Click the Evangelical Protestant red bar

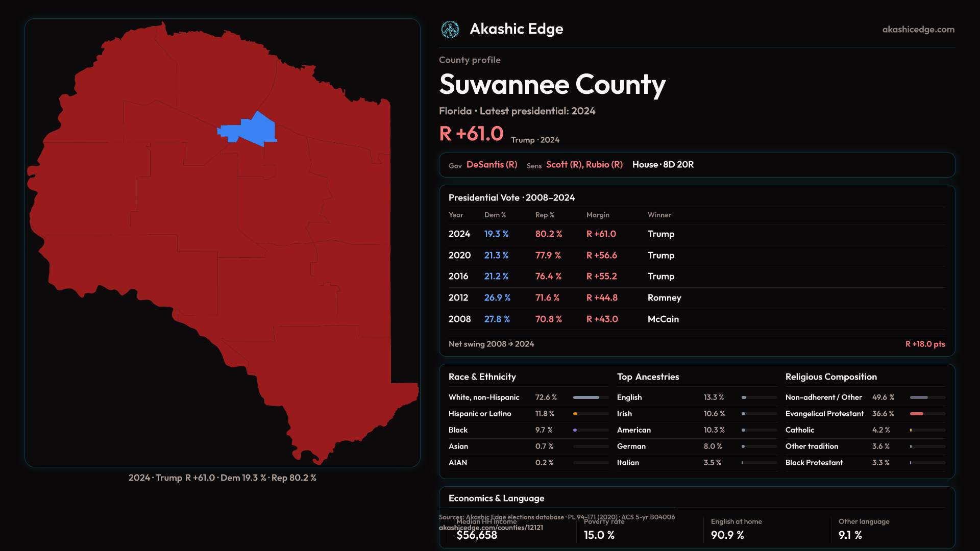917,414
